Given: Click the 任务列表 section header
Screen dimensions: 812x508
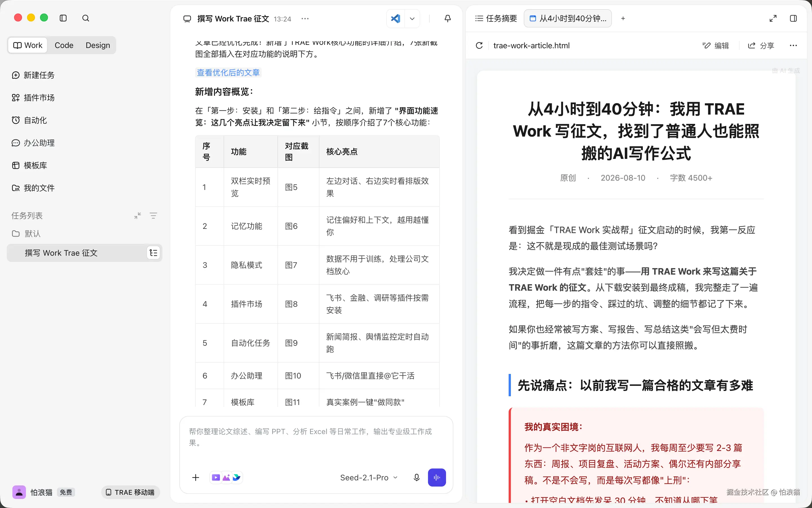Looking at the screenshot, I should [27, 216].
